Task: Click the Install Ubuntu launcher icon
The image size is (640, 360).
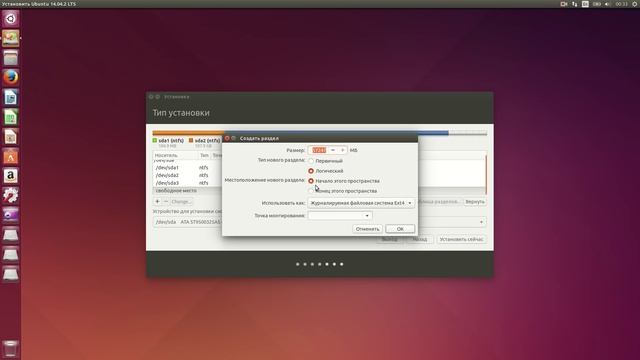Action: 11,38
